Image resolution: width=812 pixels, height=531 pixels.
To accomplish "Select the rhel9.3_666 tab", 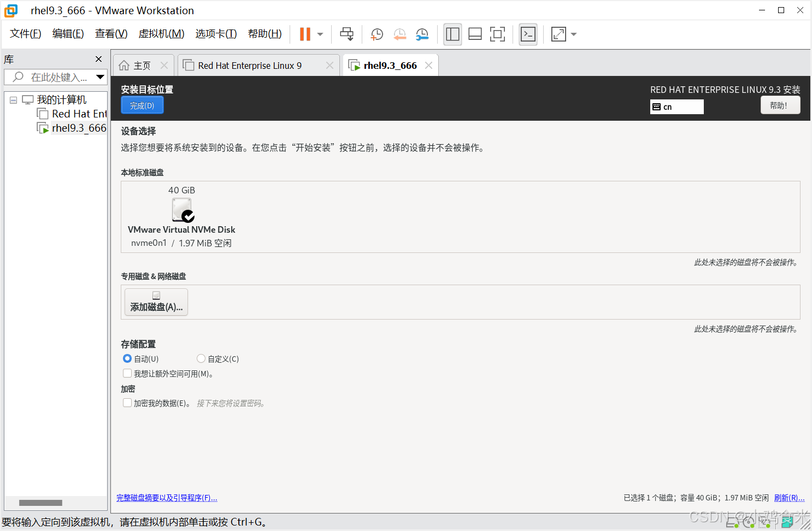I will point(390,66).
